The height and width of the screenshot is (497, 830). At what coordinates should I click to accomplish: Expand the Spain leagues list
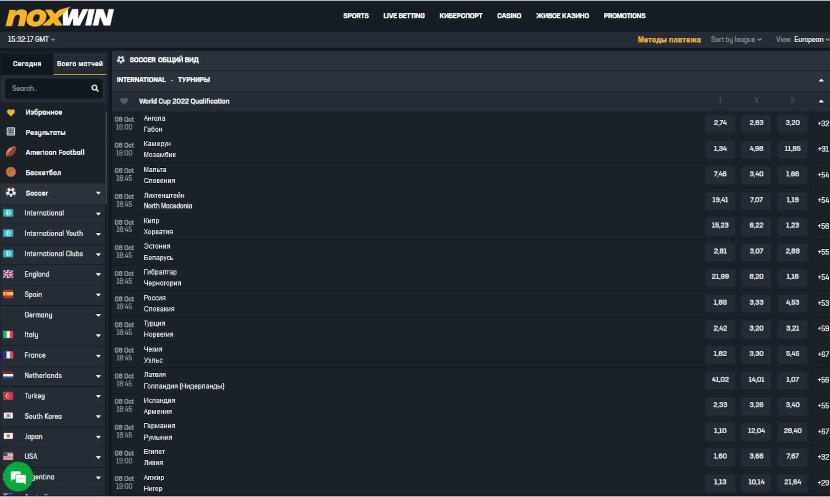tap(98, 295)
